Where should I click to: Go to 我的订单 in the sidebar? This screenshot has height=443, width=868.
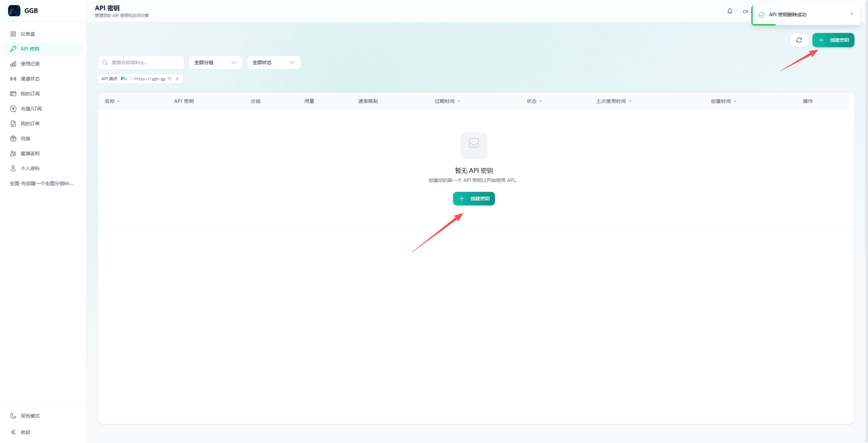[43, 123]
